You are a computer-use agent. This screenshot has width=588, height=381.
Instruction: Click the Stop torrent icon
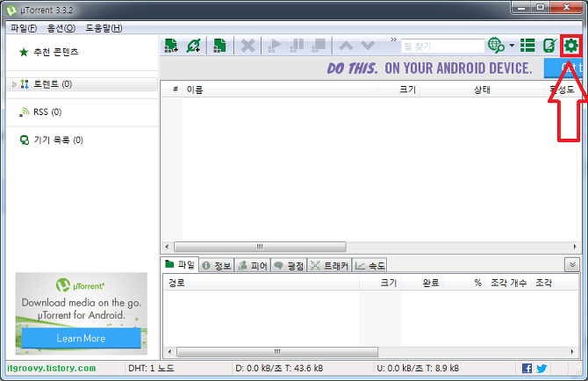(319, 46)
